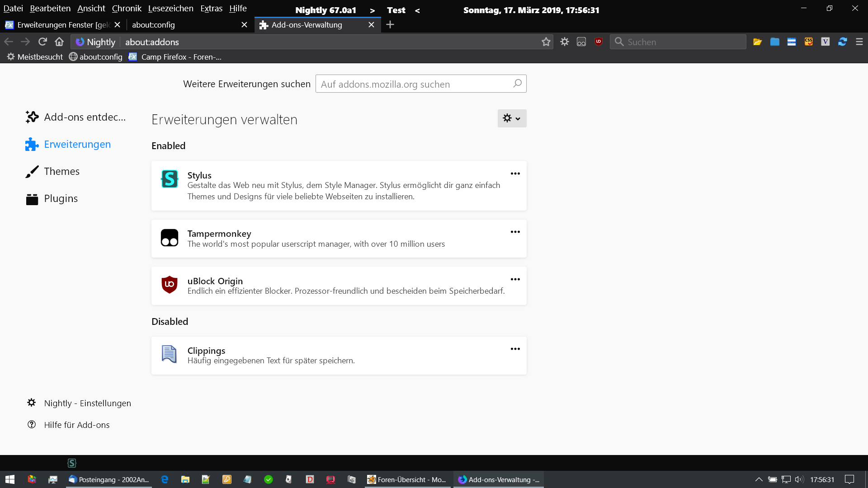Open Tampermonkey's three-dot options menu
Viewport: 868px width, 488px height.
(x=515, y=232)
